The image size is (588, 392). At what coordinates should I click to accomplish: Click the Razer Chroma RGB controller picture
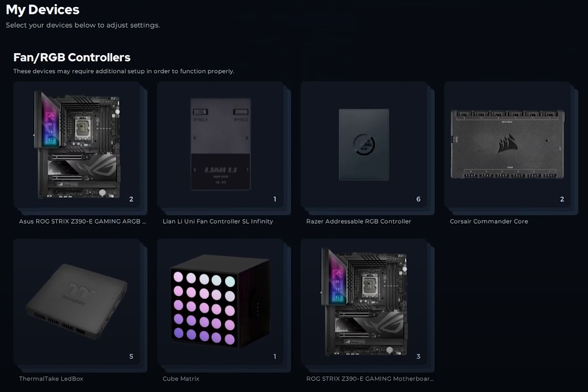[364, 145]
